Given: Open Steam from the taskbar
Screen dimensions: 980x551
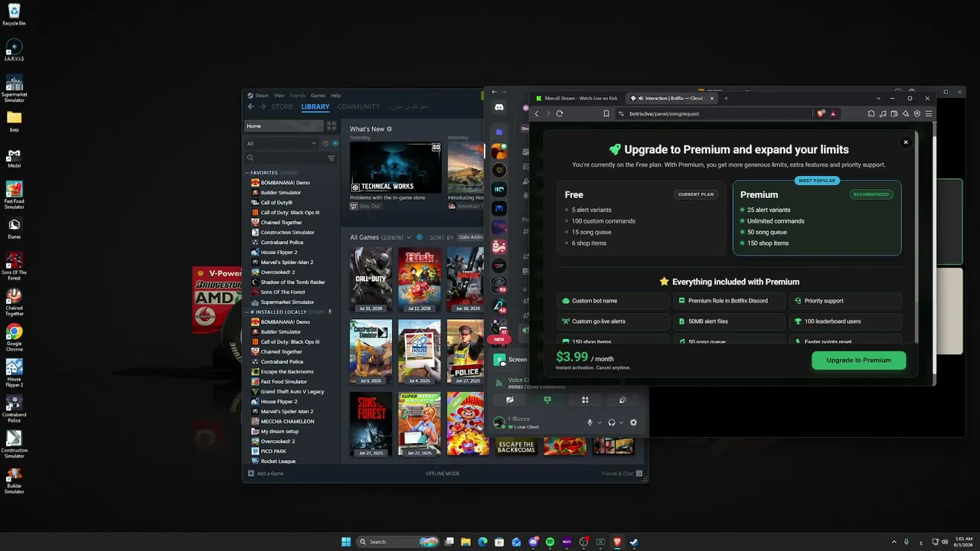Looking at the screenshot, I should [634, 542].
